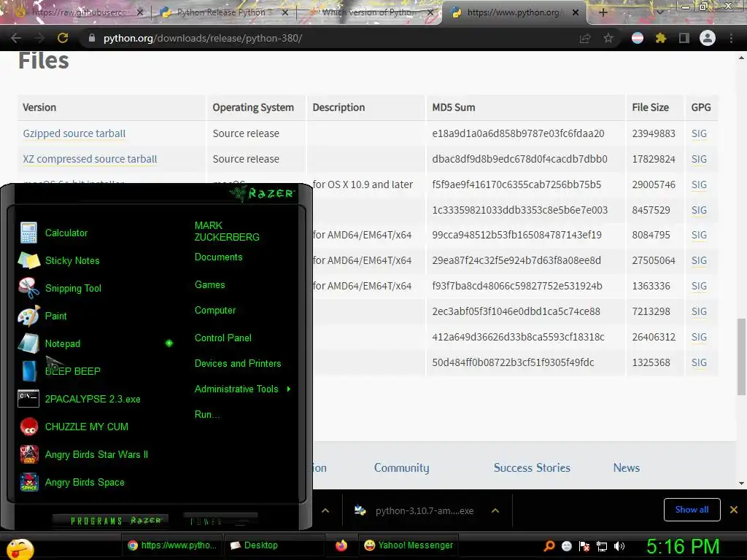Click the smiley start orb button
The image size is (747, 560).
click(x=18, y=548)
